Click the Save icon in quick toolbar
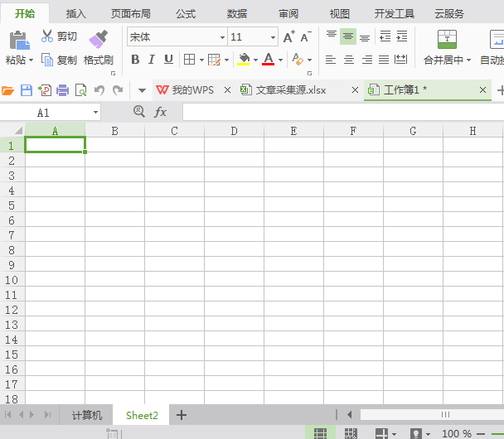 pos(27,90)
